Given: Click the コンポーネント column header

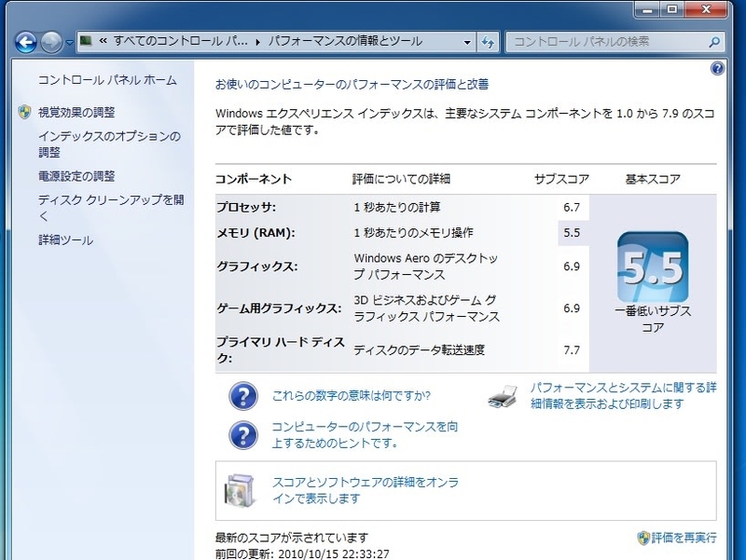Looking at the screenshot, I should [254, 179].
